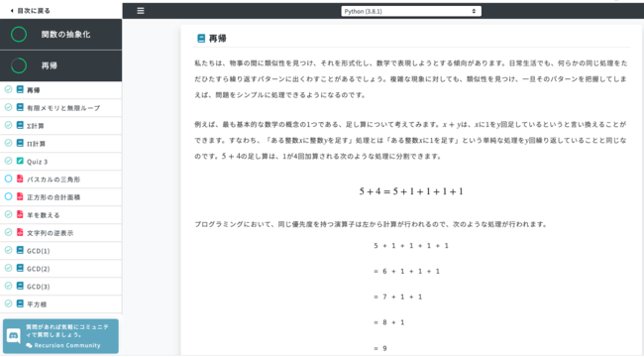Click the progress circle beside 関数の抽象化
Screen dimensions: 644x357
[19, 35]
